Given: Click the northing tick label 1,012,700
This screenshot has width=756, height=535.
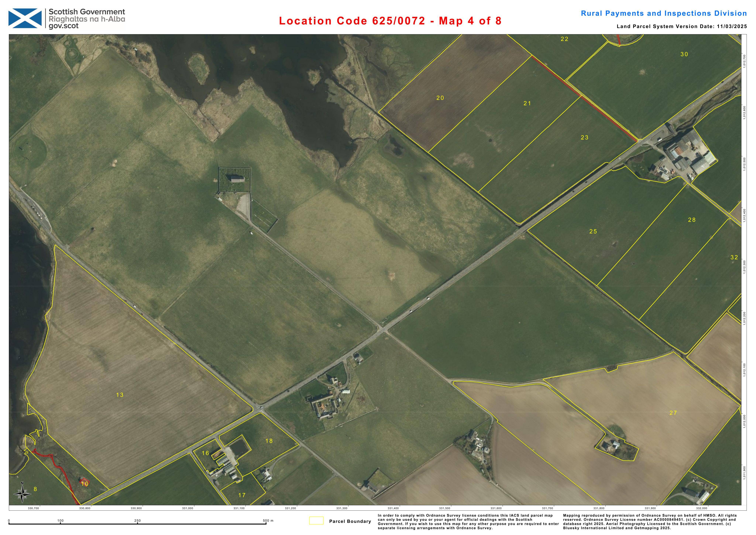Looking at the screenshot, I should (744, 61).
